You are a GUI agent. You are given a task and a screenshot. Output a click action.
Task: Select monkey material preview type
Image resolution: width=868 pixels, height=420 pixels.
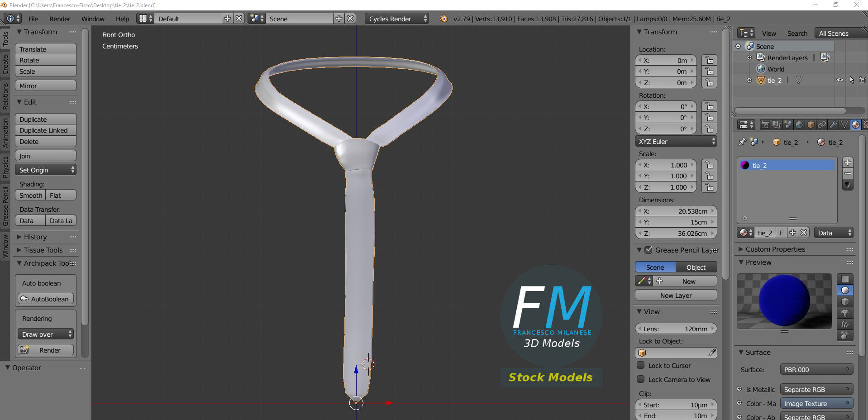pos(845,313)
